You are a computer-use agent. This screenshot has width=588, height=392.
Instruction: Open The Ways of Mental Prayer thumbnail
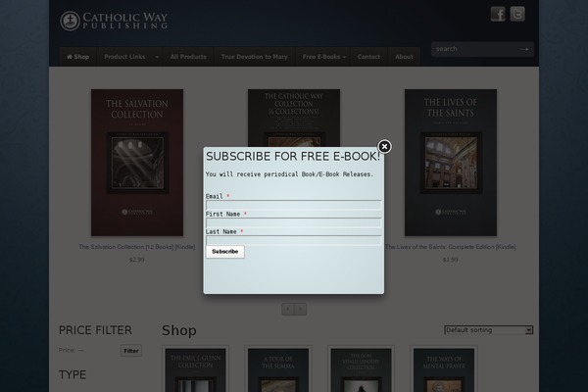click(x=444, y=370)
